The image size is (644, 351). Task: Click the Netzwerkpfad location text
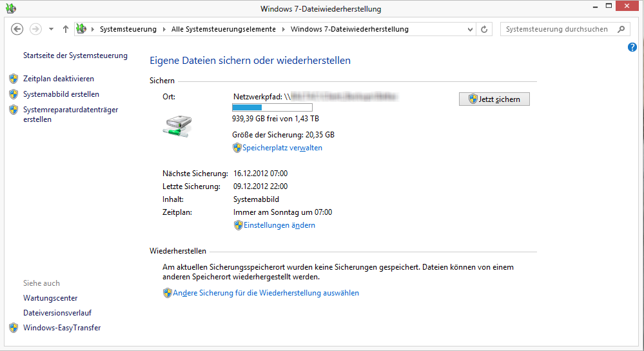pyautogui.click(x=315, y=97)
